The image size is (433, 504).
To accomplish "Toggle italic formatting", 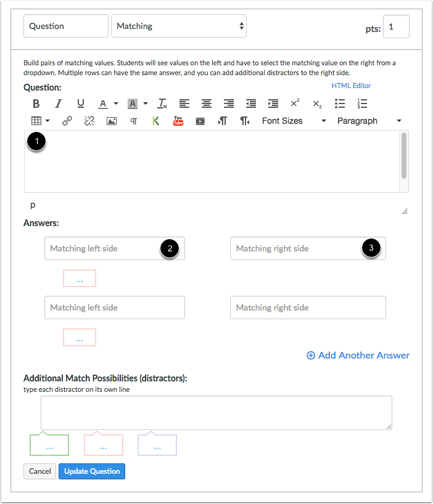I will (59, 104).
